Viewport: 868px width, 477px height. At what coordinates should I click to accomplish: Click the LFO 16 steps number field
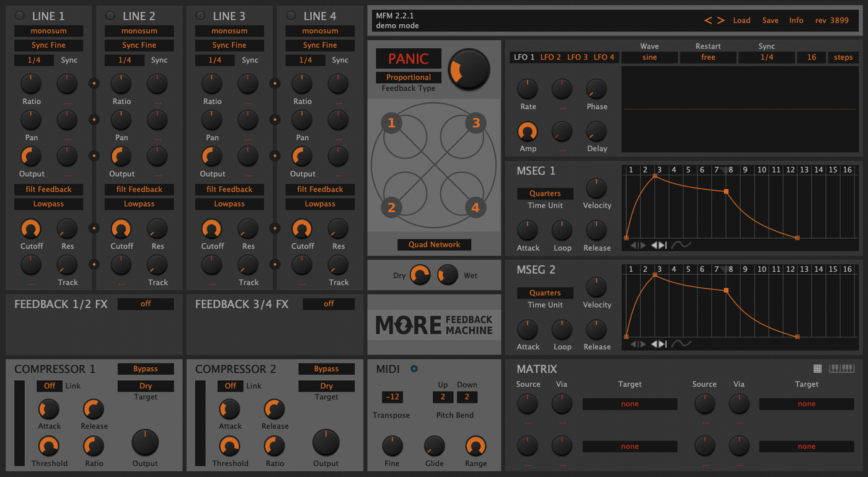tap(812, 57)
